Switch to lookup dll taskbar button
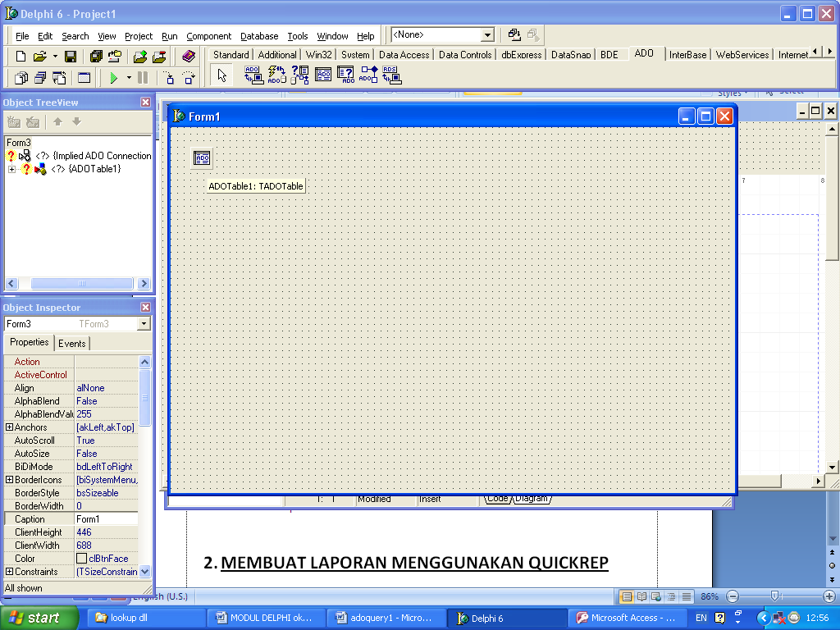840x630 pixels. 144,618
